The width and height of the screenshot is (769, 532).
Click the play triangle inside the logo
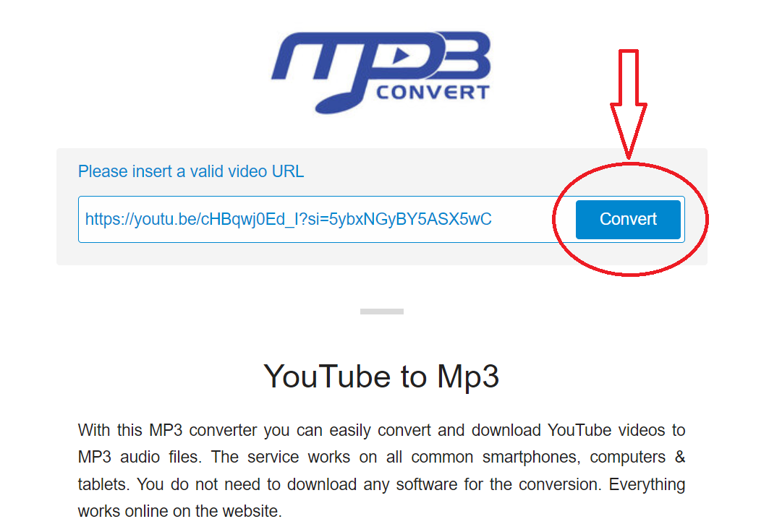402,56
